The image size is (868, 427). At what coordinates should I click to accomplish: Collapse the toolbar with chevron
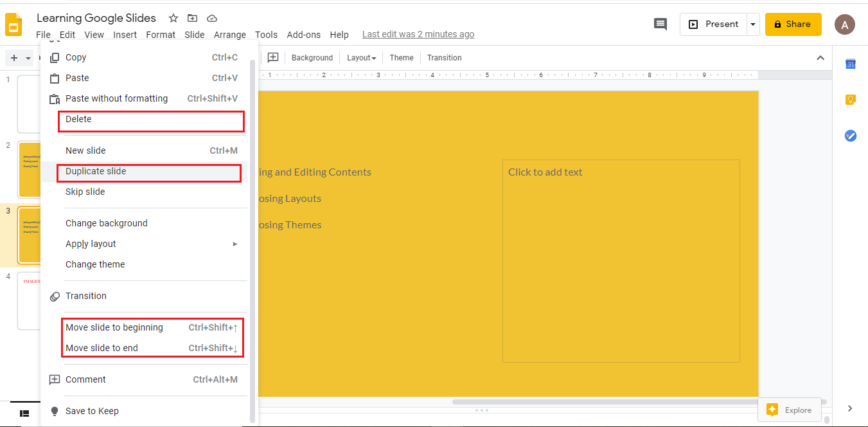click(x=820, y=58)
